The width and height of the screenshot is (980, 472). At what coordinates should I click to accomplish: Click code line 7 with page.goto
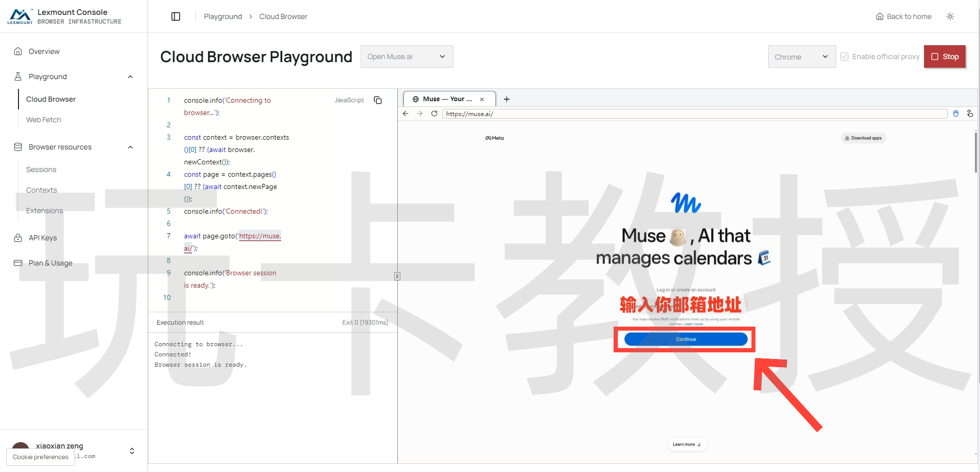click(x=232, y=242)
